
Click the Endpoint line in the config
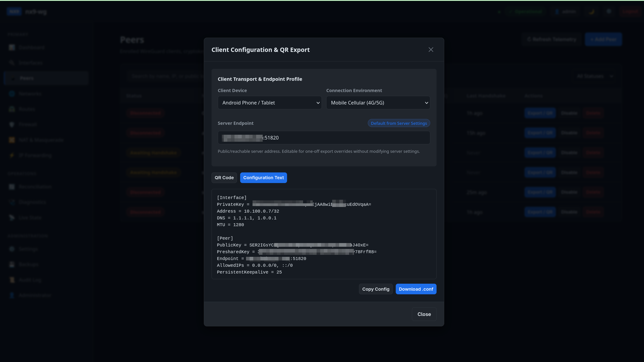pos(262,258)
